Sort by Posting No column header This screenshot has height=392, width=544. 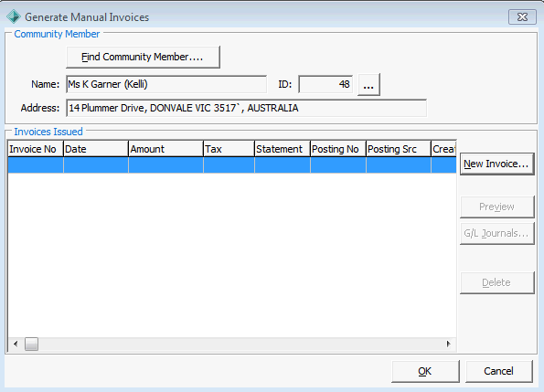[338, 149]
